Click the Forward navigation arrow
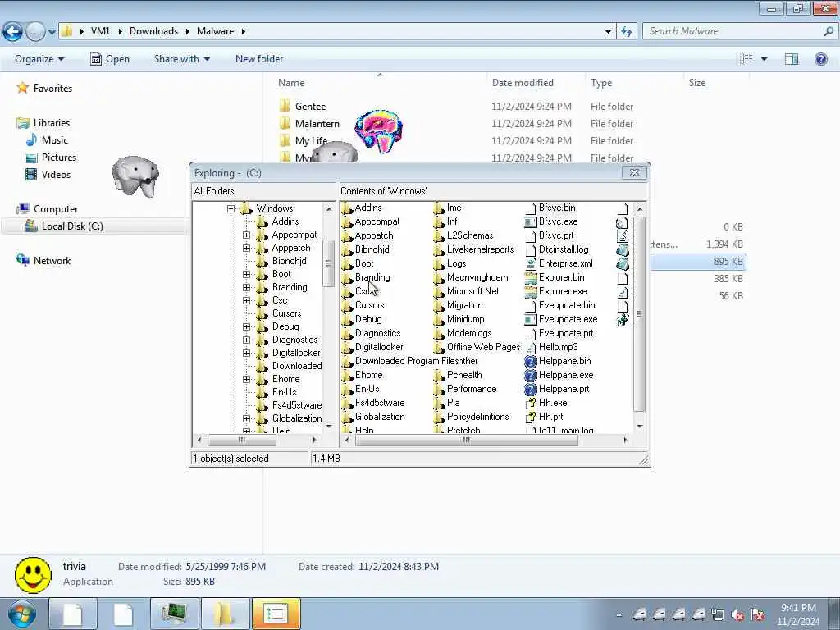 point(35,32)
